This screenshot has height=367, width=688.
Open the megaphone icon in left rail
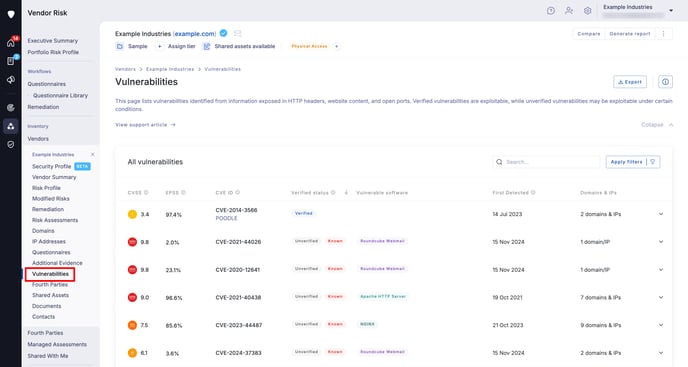(x=11, y=80)
